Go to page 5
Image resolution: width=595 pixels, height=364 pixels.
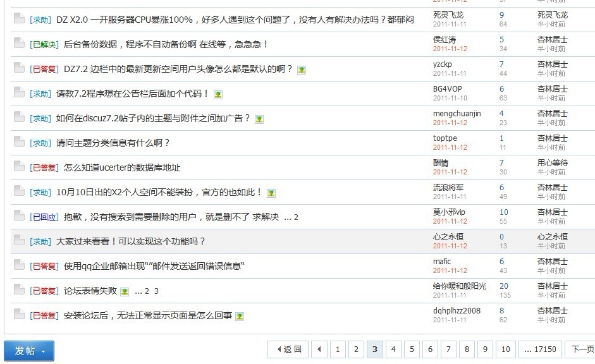[x=412, y=349]
